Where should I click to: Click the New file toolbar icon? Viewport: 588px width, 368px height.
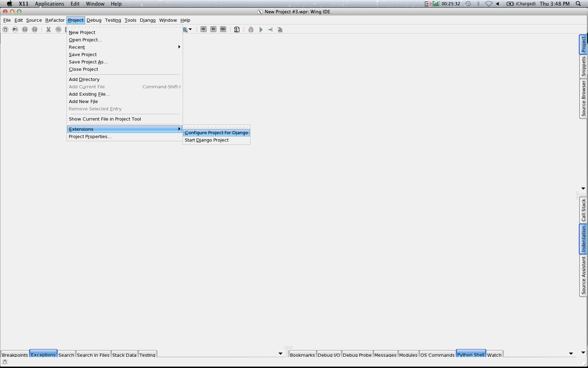[5, 29]
